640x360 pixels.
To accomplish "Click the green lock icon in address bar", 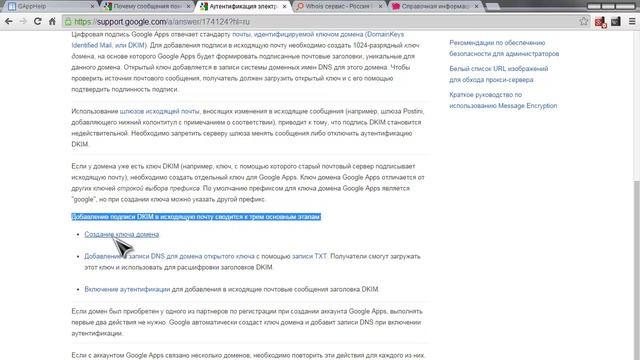I will click(x=68, y=22).
